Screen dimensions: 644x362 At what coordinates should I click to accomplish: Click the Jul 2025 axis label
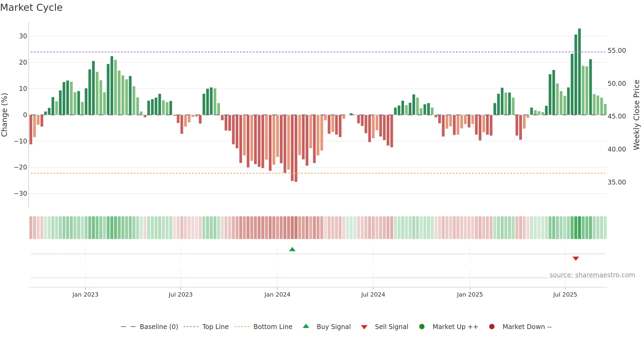[x=565, y=294]
